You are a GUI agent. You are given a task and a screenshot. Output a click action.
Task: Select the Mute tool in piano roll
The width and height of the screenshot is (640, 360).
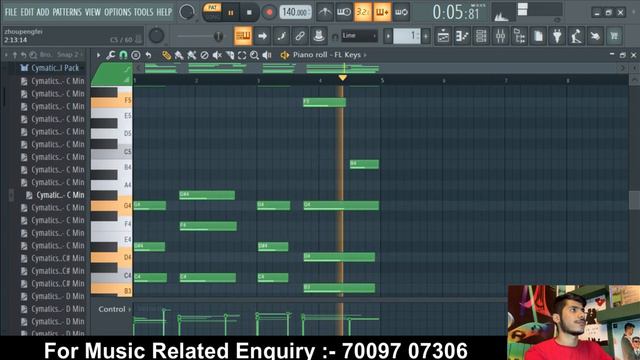tap(217, 55)
